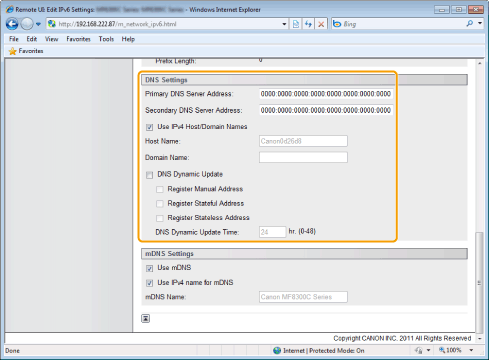Click the magnifier search icon
The image size is (489, 360).
point(470,23)
